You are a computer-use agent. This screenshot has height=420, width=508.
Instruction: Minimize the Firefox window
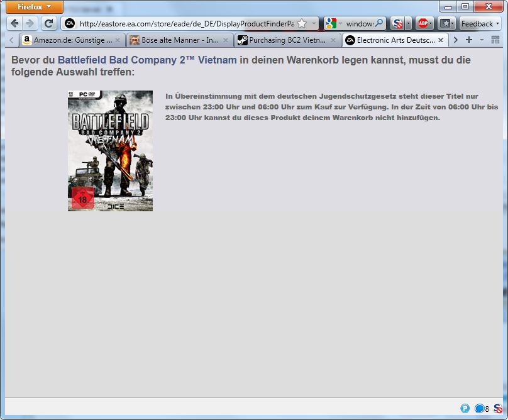pyautogui.click(x=448, y=6)
